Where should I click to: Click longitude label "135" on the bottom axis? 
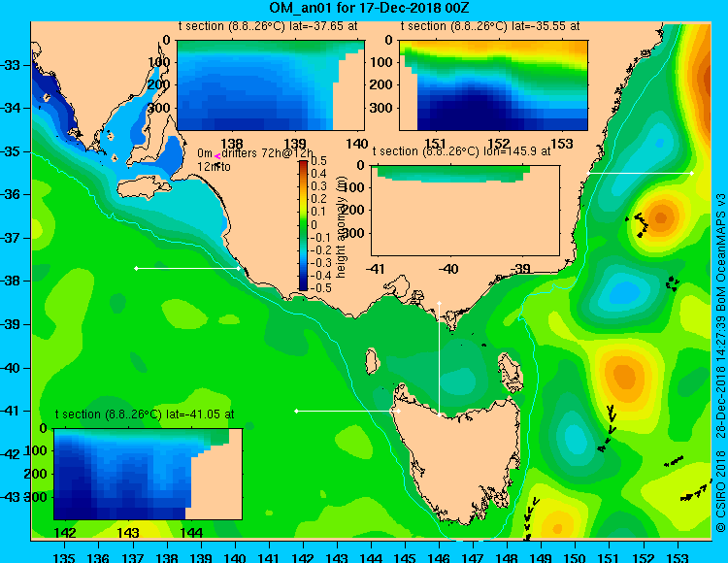64,557
